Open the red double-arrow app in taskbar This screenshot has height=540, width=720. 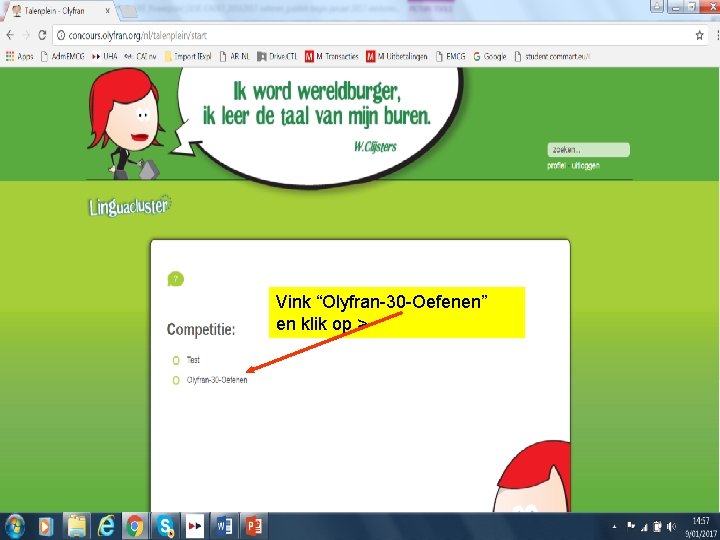pyautogui.click(x=195, y=526)
